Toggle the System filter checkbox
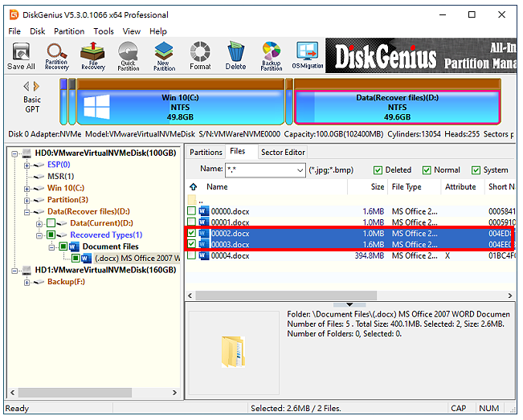This screenshot has height=420, width=523. point(476,170)
